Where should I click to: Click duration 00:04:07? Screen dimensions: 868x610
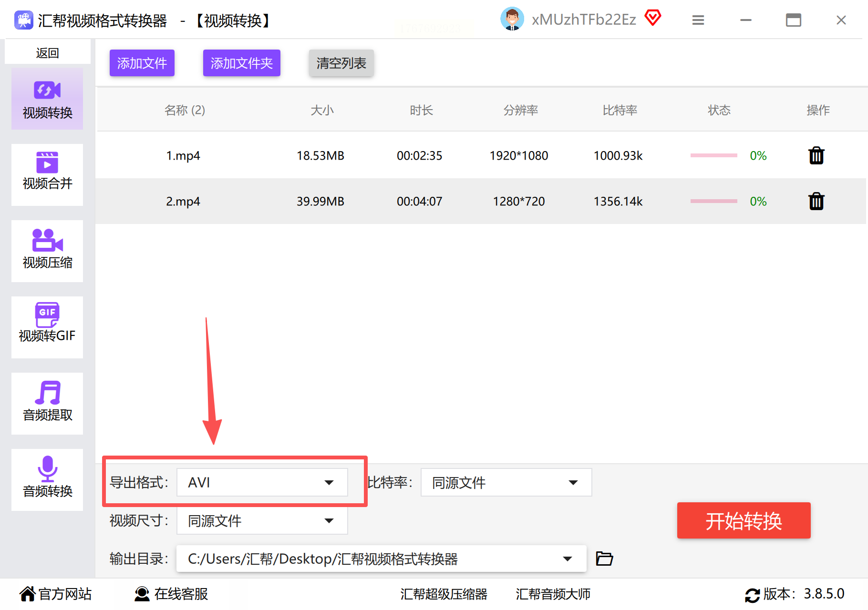(x=420, y=202)
